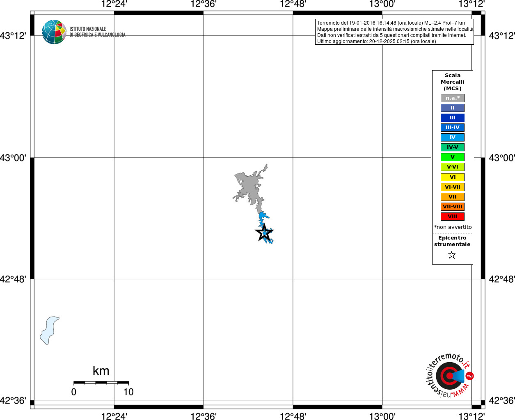
Task: Select the VI-VII amber swatch
Action: coord(453,187)
